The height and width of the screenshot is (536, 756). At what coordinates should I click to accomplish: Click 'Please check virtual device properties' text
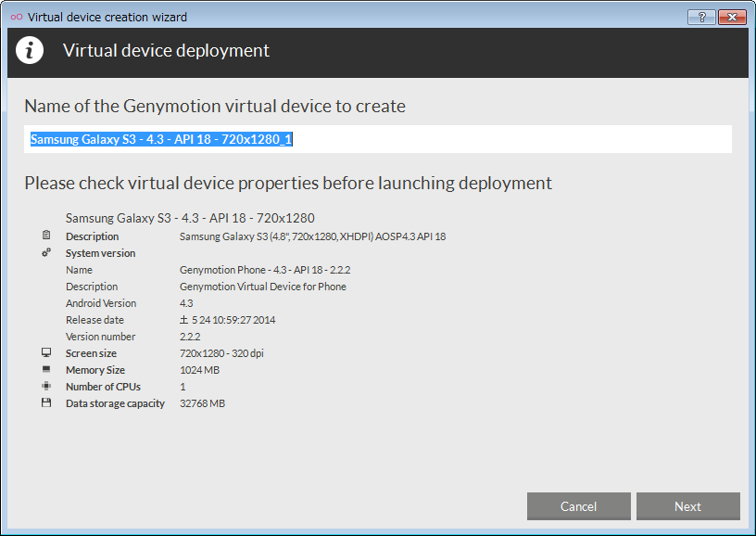click(x=288, y=184)
